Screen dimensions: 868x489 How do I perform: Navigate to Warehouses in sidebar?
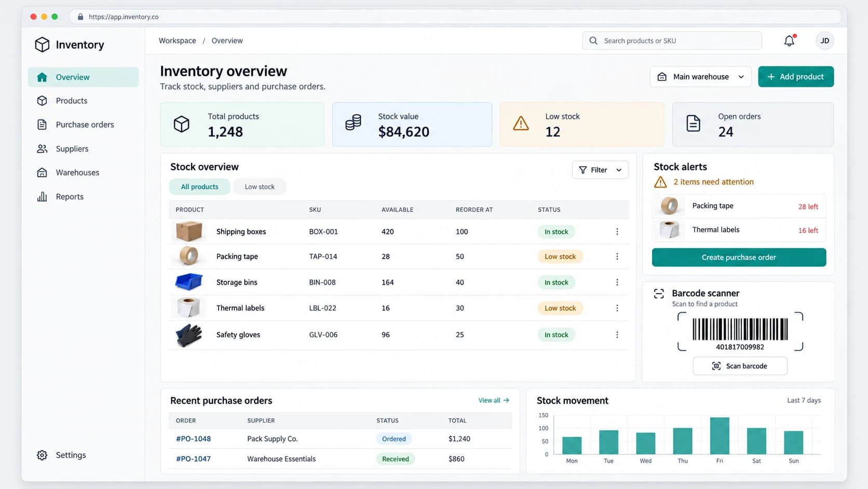pos(83,173)
